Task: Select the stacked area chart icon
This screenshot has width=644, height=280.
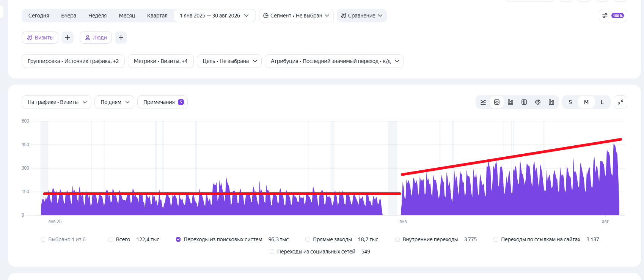Action: (x=497, y=102)
